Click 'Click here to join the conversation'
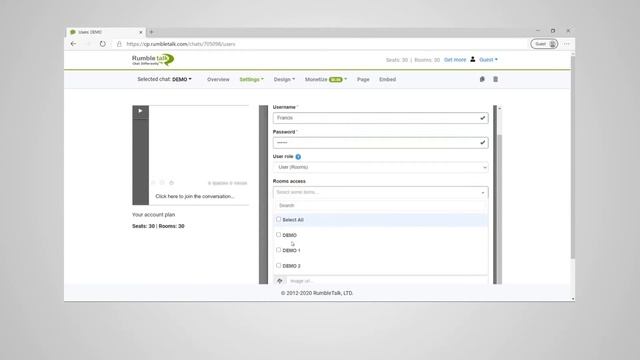This screenshot has width=640, height=360. coord(195,196)
